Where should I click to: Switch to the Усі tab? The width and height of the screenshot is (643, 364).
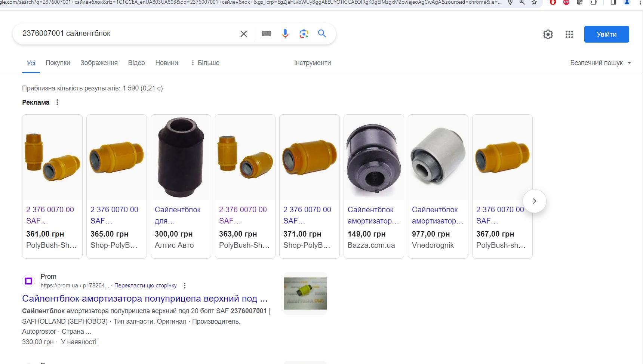(x=31, y=63)
